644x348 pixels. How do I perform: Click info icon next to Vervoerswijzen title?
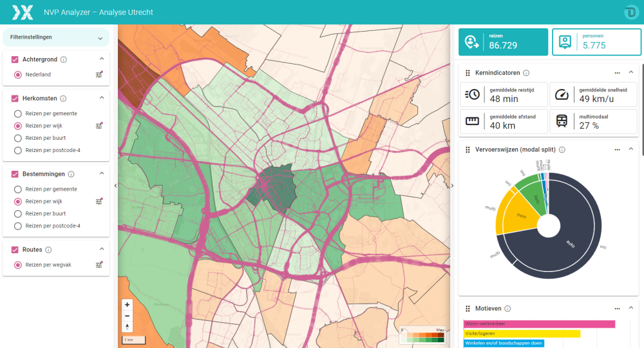pyautogui.click(x=562, y=150)
